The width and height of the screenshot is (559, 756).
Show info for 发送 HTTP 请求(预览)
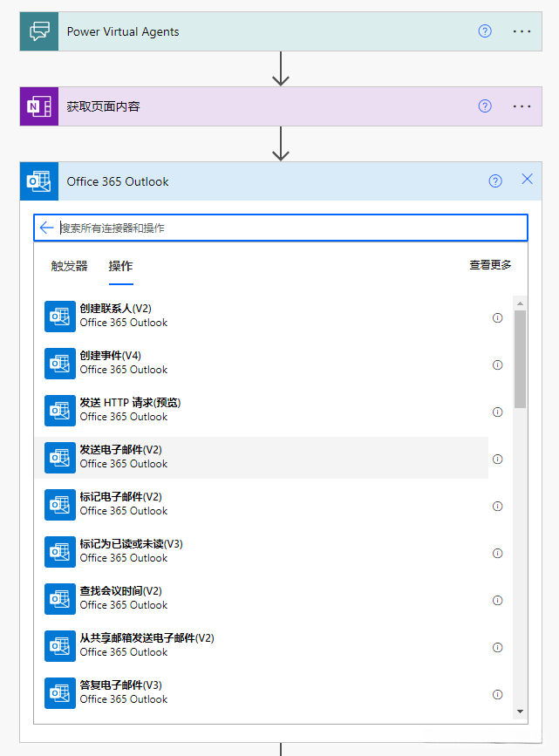[x=497, y=412]
